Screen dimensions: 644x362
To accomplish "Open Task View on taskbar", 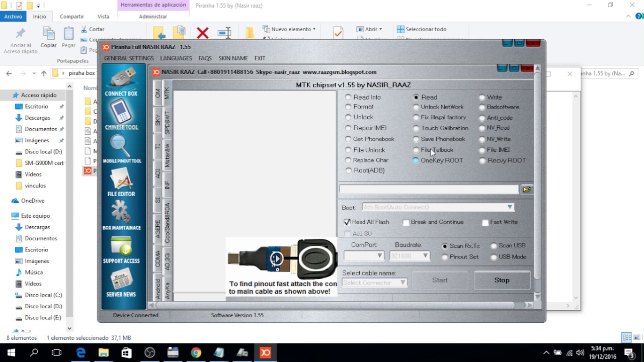I will point(57,352).
